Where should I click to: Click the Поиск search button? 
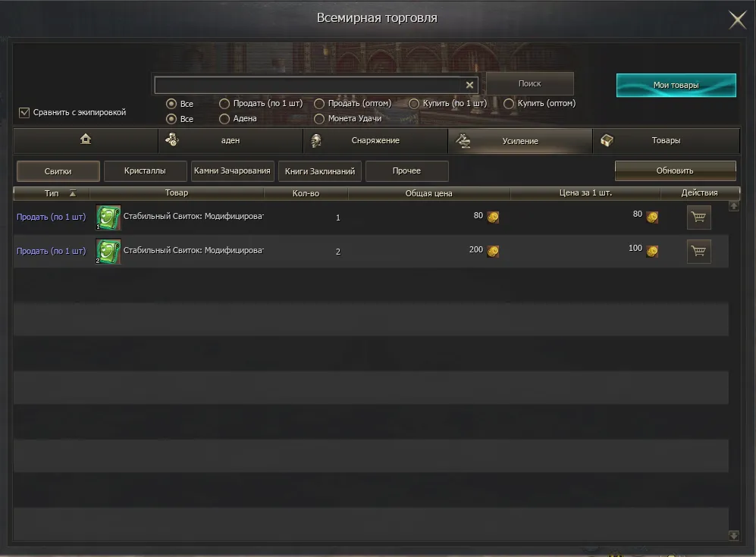530,84
